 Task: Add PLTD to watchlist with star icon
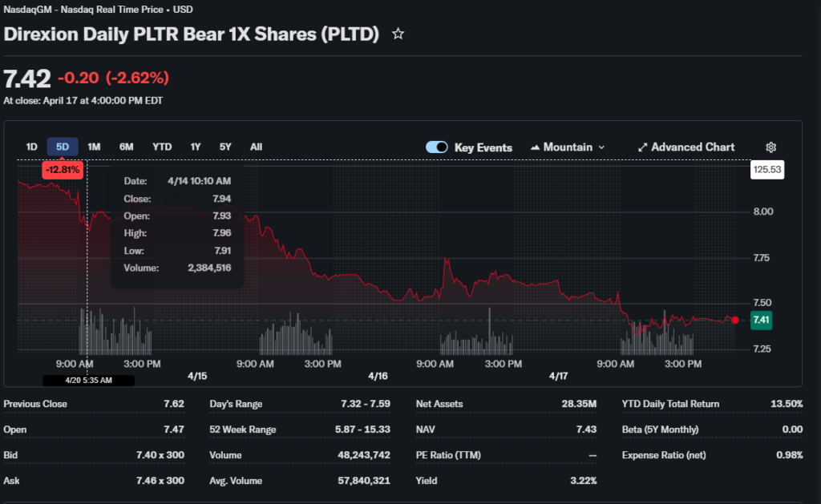(398, 34)
